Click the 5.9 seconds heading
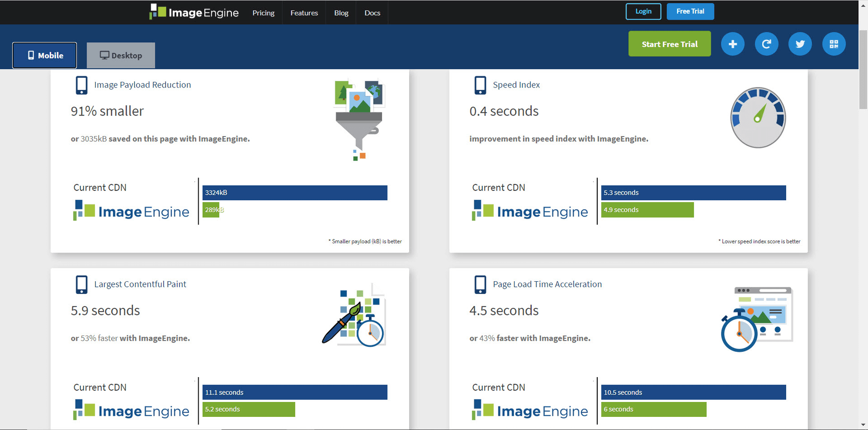Screen dimensions: 868x430 coord(105,311)
